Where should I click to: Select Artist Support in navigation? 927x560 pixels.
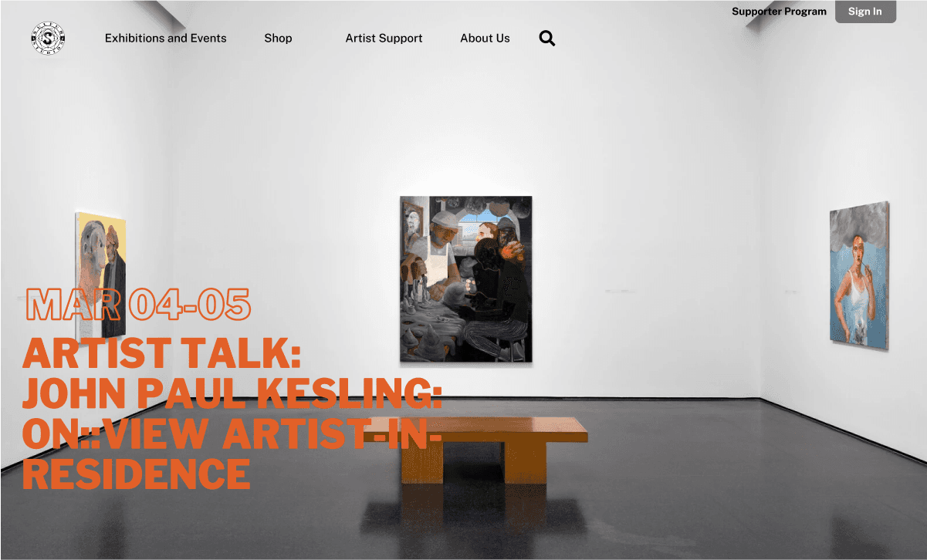pyautogui.click(x=384, y=38)
